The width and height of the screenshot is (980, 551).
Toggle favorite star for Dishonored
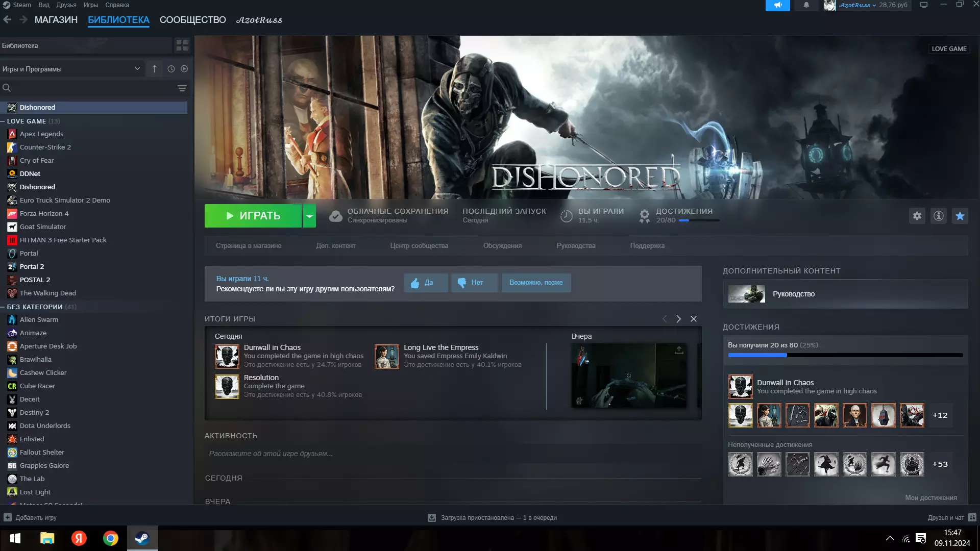[960, 216]
